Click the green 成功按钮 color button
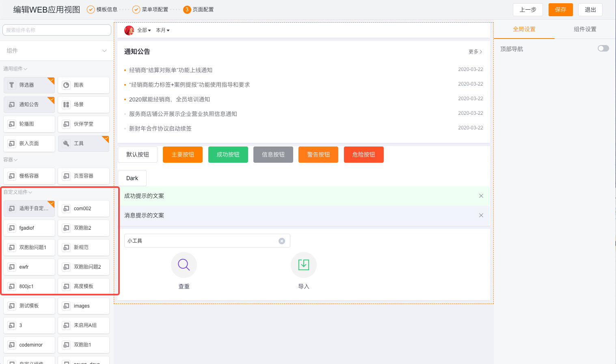Screen dimensions: 616x364 (228, 155)
